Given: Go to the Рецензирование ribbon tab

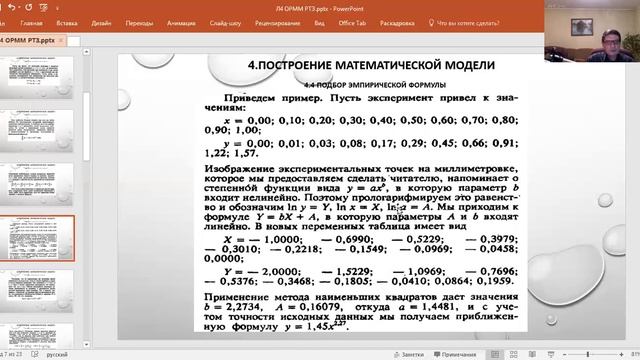Looking at the screenshot, I should click(x=278, y=23).
